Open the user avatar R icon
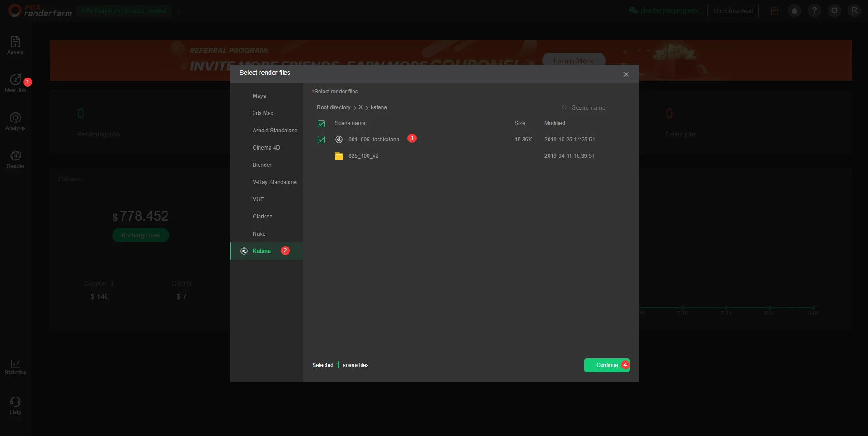Viewport: 868px width, 436px height. coord(854,10)
